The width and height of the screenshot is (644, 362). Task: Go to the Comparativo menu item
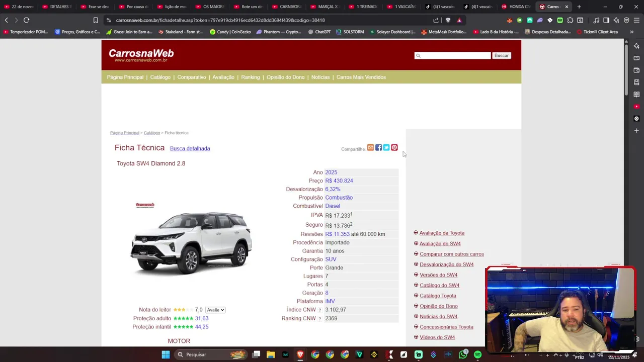(192, 77)
